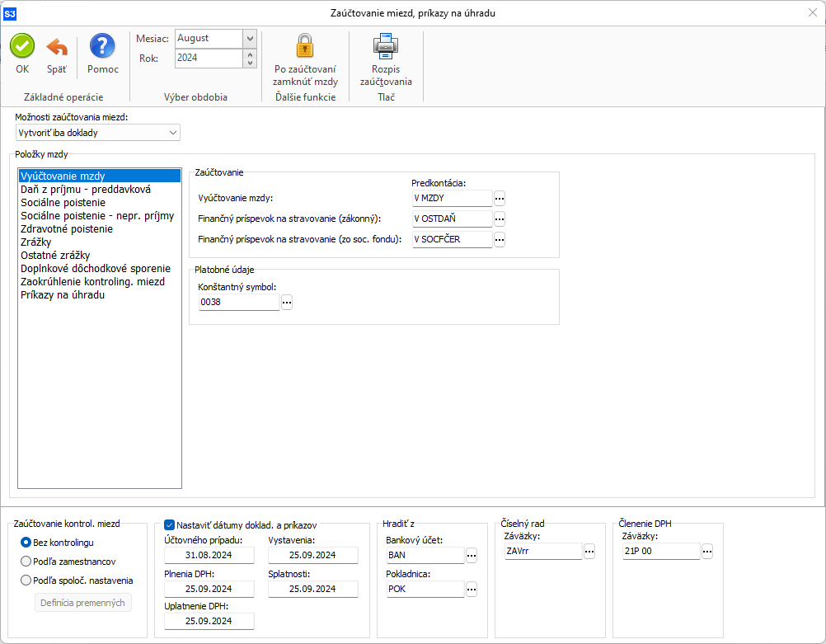Click the Členenie DPH field 21P 00
This screenshot has height=644, width=826.
coord(661,552)
